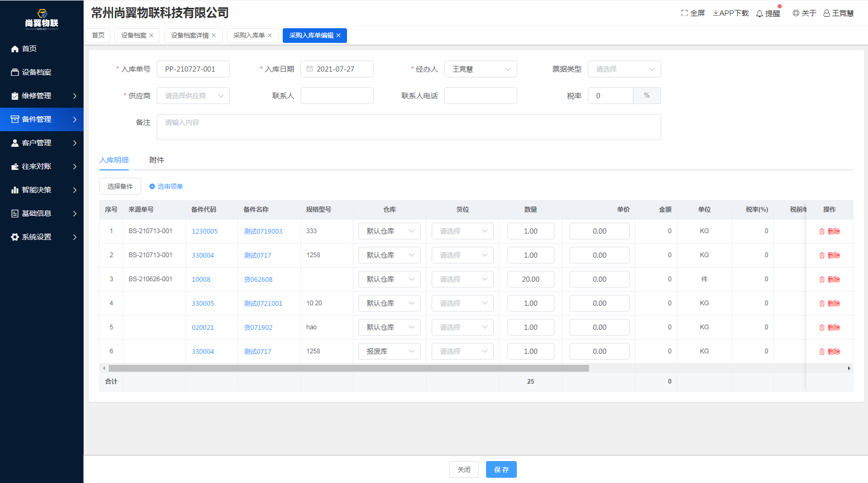The width and height of the screenshot is (868, 483).
Task: Change warehouse 报废库 dropdown in row 6
Action: pyautogui.click(x=389, y=351)
